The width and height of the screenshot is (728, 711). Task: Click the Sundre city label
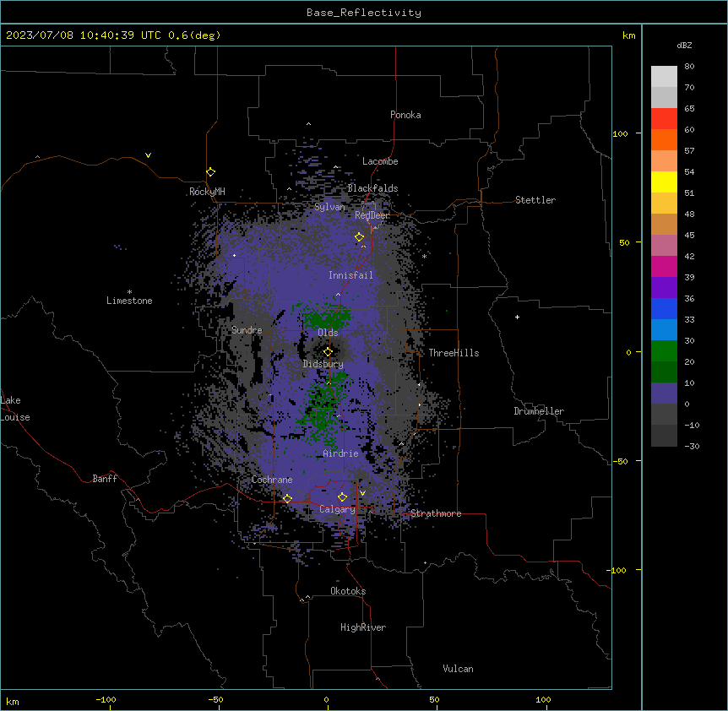click(247, 330)
